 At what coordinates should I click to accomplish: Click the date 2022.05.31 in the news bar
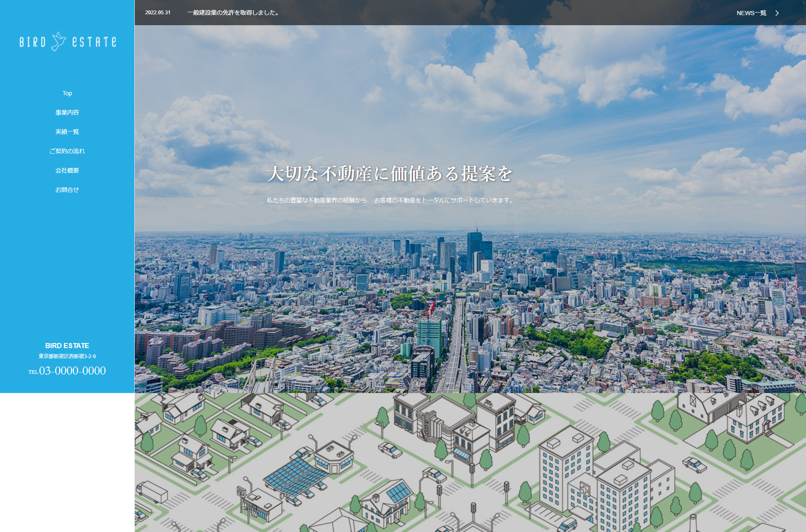[157, 13]
